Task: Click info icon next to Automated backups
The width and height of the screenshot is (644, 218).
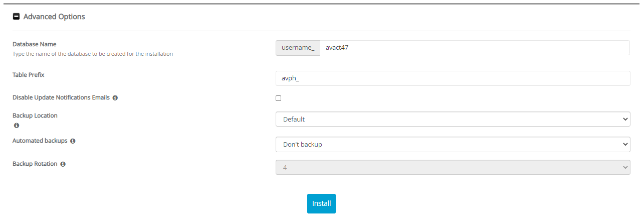Action: pos(73,141)
